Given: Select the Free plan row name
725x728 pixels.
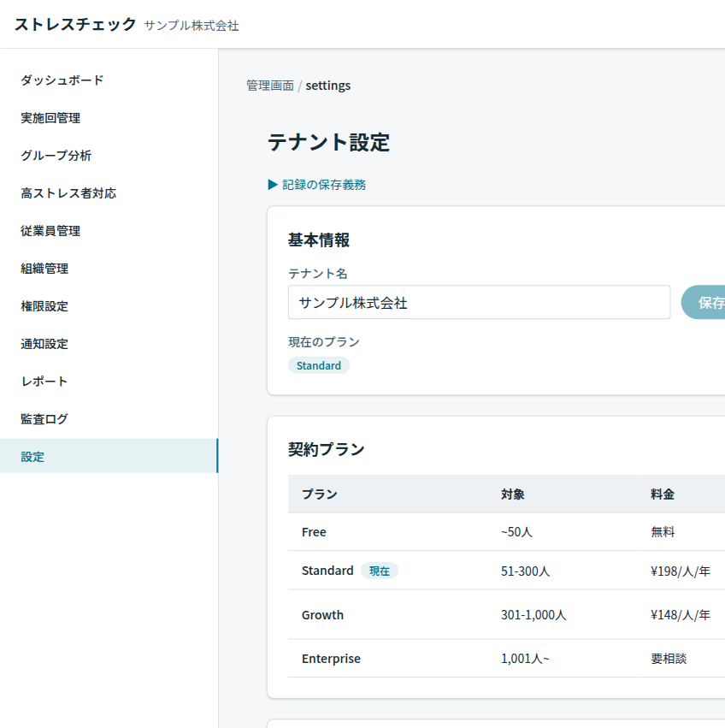Looking at the screenshot, I should (315, 532).
